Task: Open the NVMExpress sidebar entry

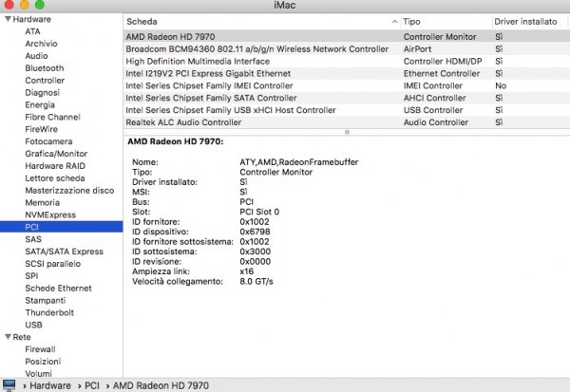Action: click(52, 215)
